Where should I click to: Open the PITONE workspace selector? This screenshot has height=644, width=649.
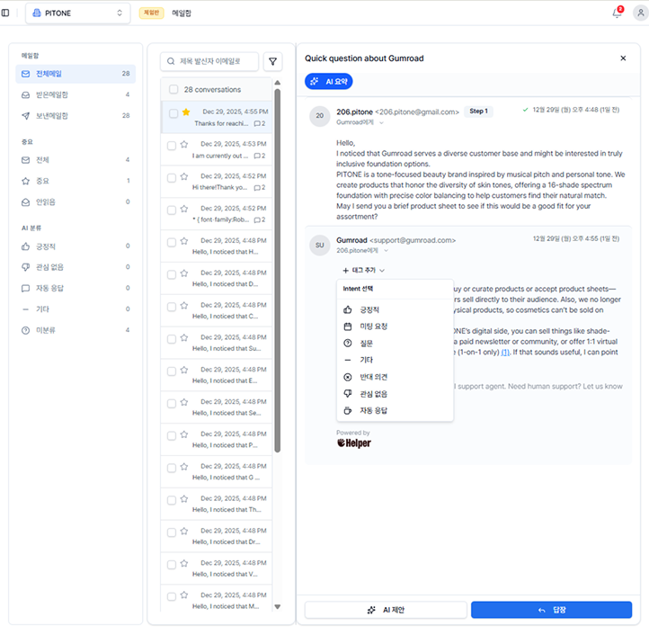pyautogui.click(x=78, y=13)
